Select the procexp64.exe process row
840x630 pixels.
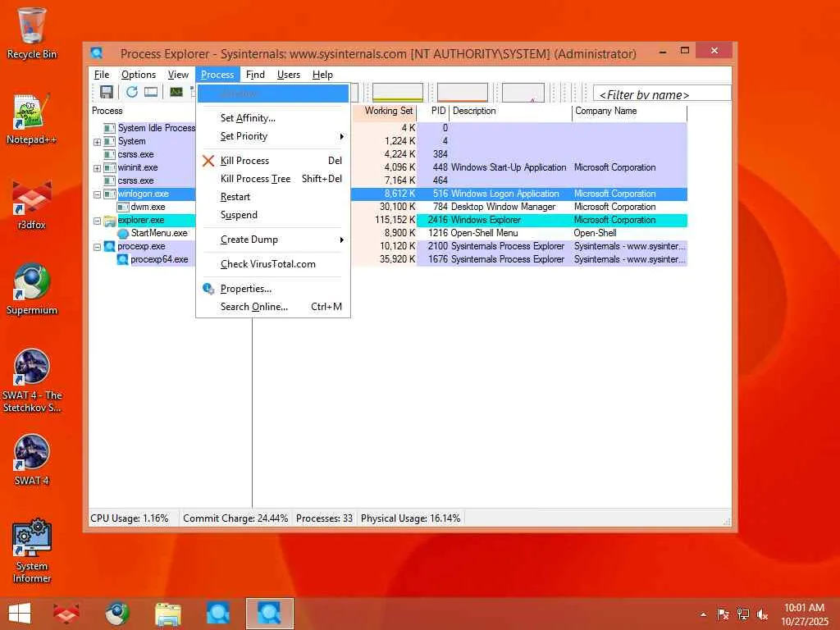coord(388,260)
